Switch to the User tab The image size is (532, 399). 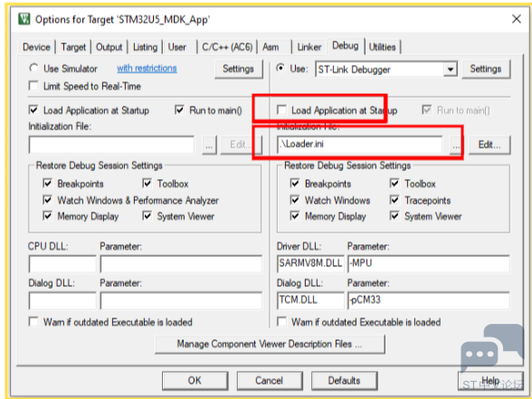(176, 47)
